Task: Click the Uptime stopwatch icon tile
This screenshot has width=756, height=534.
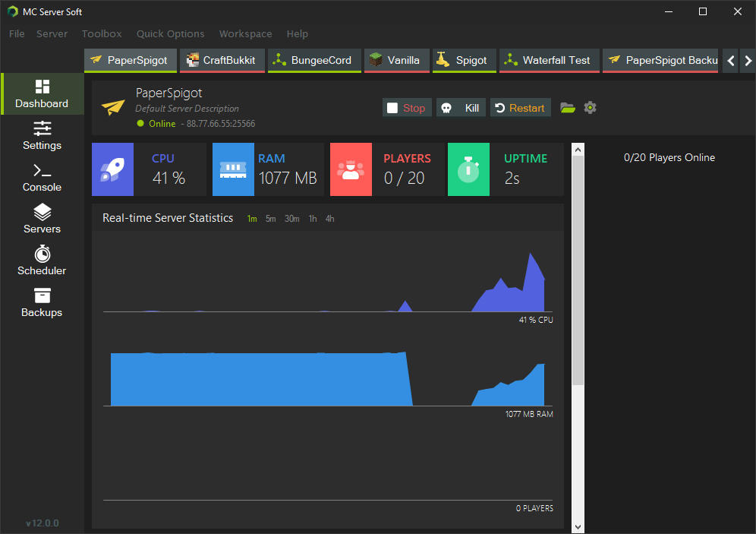Action: pyautogui.click(x=468, y=169)
